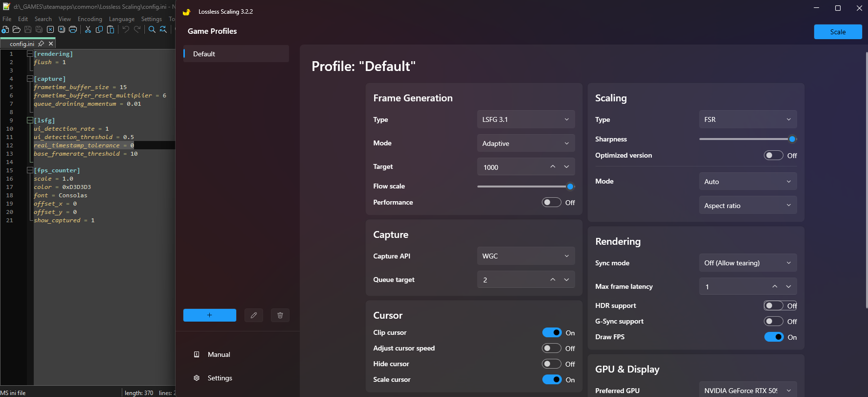Click the Open file folder icon in Notepad++
This screenshot has height=397, width=868.
(x=16, y=29)
